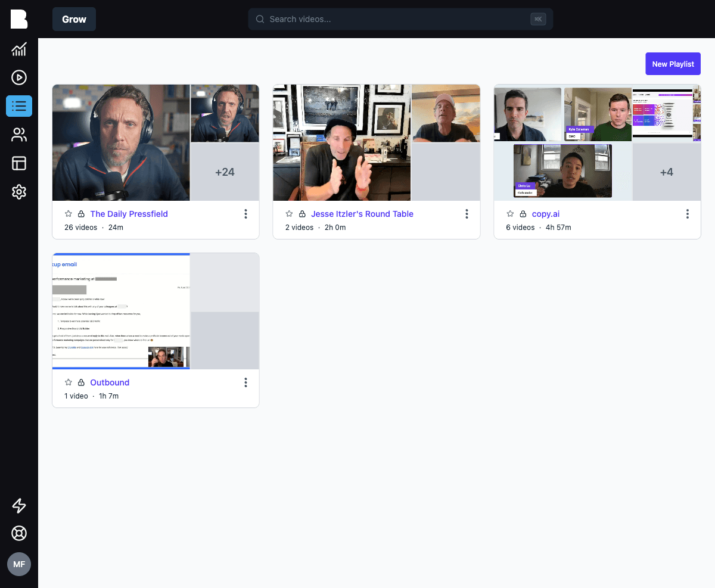
Task: Open the layout templates sidebar icon
Action: click(19, 163)
